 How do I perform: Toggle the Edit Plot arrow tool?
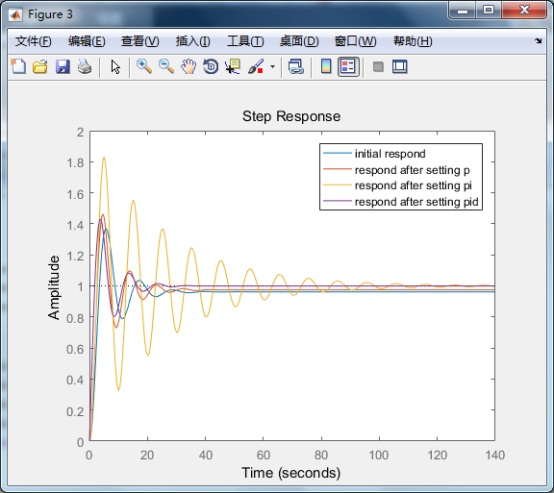point(115,66)
